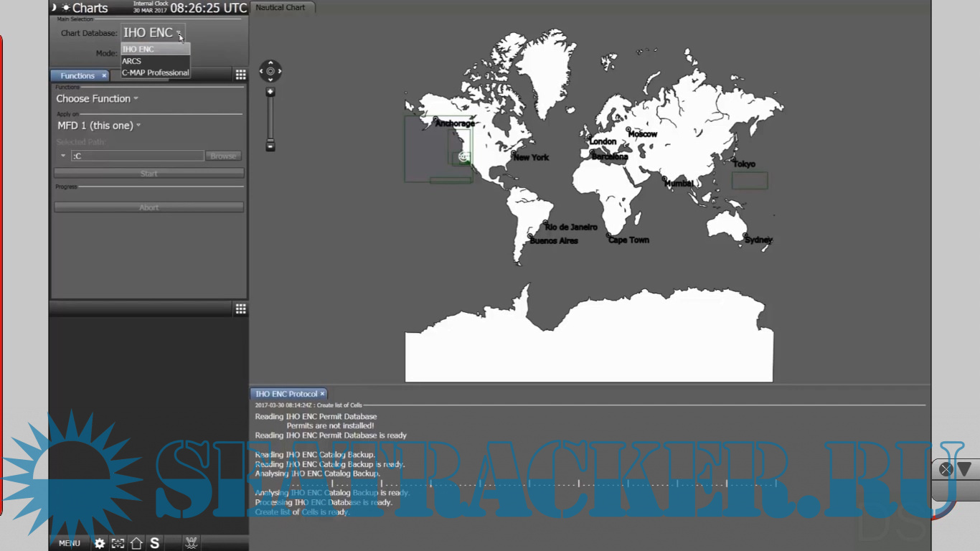Zoom out with the minus button
The height and width of the screenshot is (551, 980).
point(270,146)
